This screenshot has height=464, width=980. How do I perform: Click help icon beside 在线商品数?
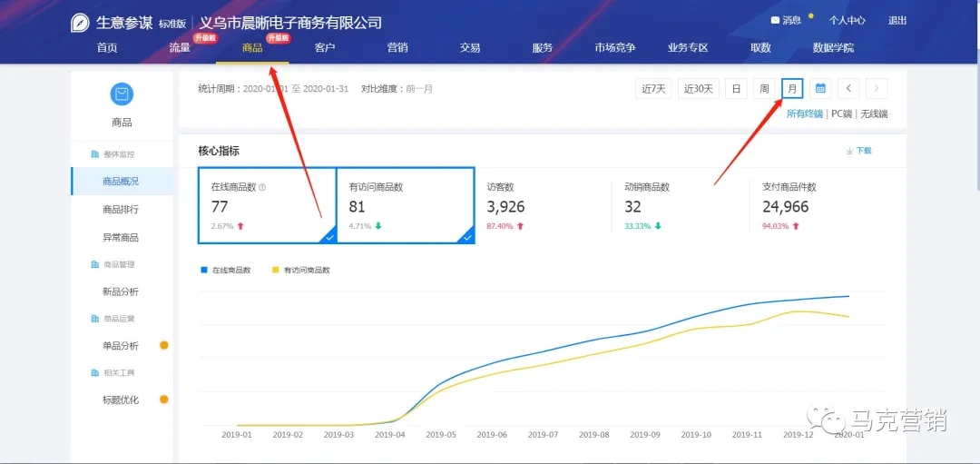pyautogui.click(x=262, y=187)
